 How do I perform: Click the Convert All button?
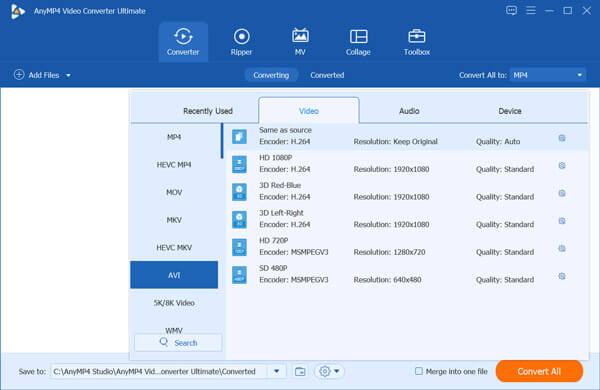539,371
